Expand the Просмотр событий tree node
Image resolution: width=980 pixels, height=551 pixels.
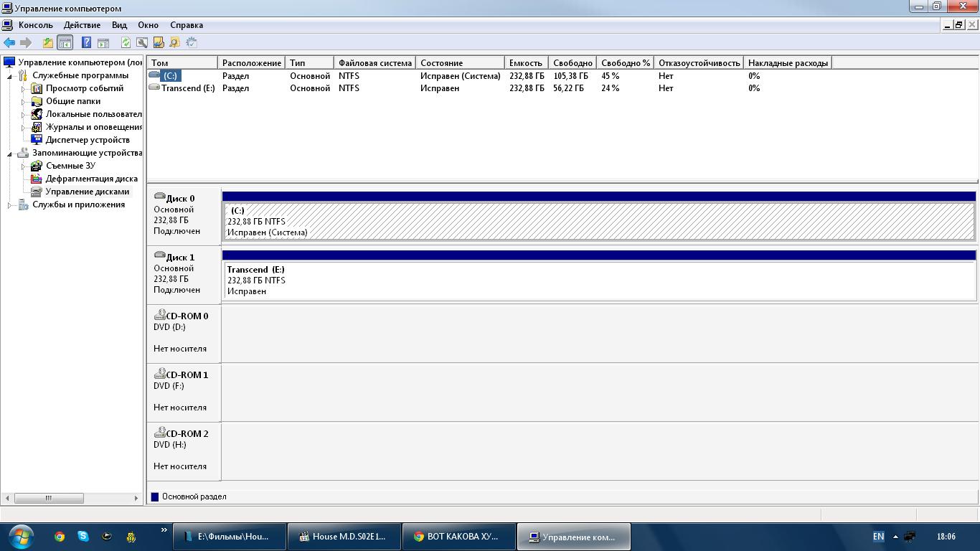click(x=23, y=89)
